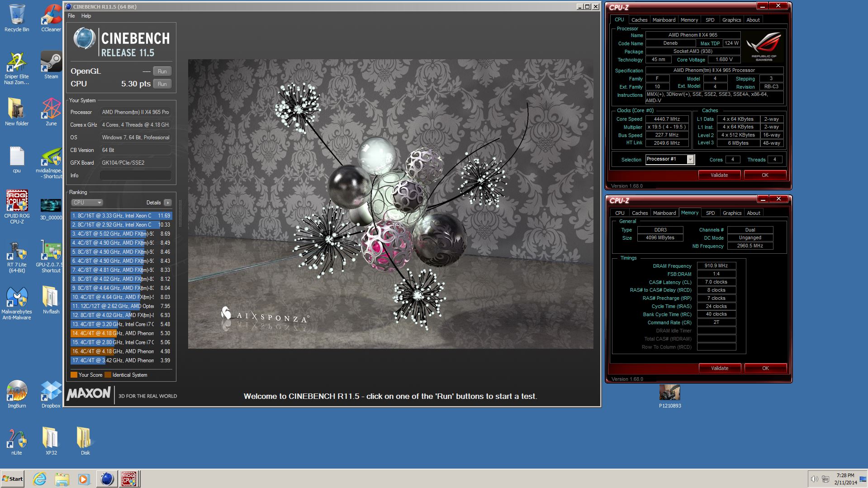Viewport: 868px width, 488px height.
Task: Select the Nvflash folder icon
Action: 51,300
